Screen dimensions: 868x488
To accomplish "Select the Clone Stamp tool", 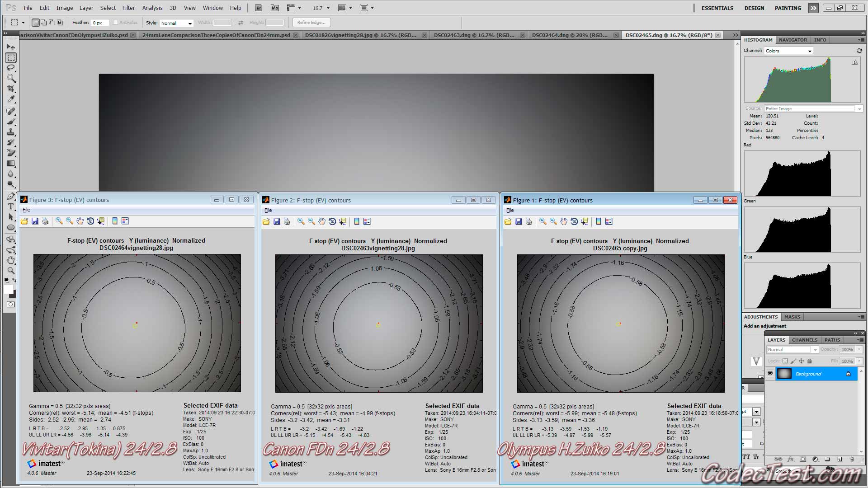I will tap(11, 132).
